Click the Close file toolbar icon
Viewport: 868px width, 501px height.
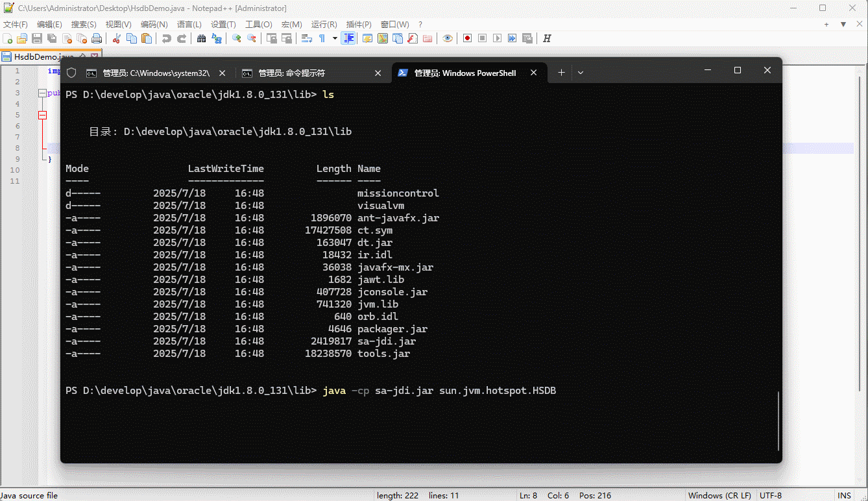[67, 38]
